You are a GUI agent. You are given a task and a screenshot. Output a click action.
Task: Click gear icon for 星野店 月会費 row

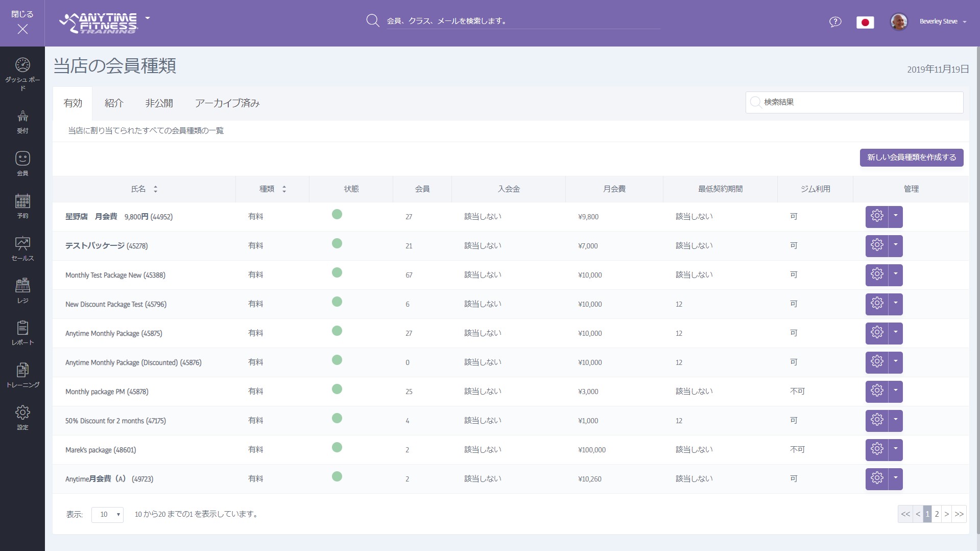(x=877, y=217)
